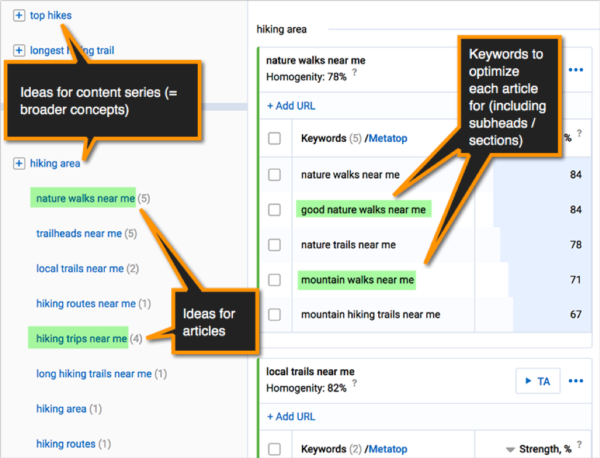Click mountain hiking trails near me text
This screenshot has height=458, width=600.
(x=370, y=315)
